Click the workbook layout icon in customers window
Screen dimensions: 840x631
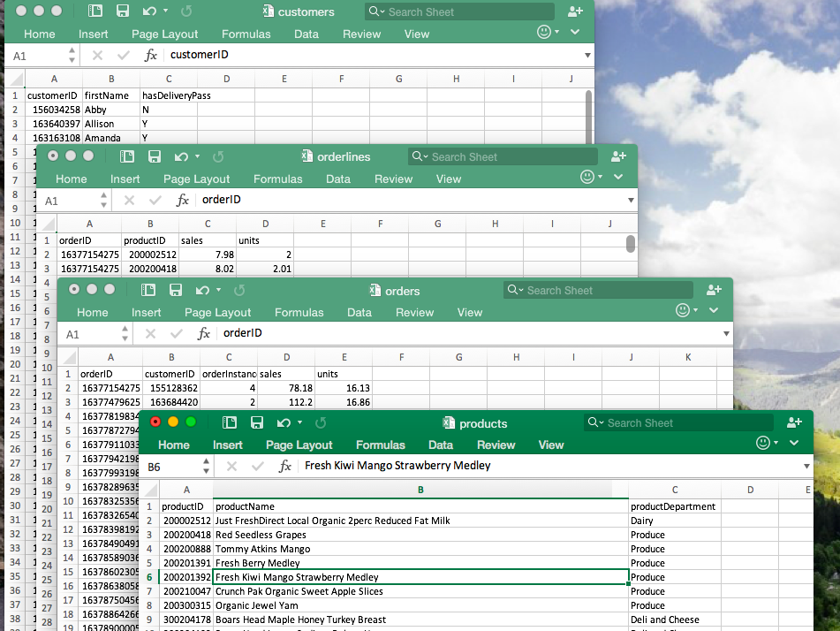[x=95, y=11]
